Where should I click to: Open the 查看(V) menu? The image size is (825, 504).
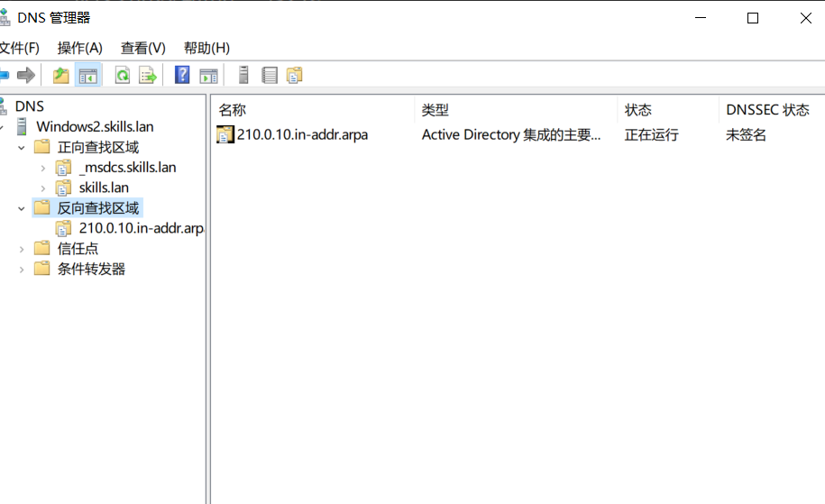pos(142,48)
